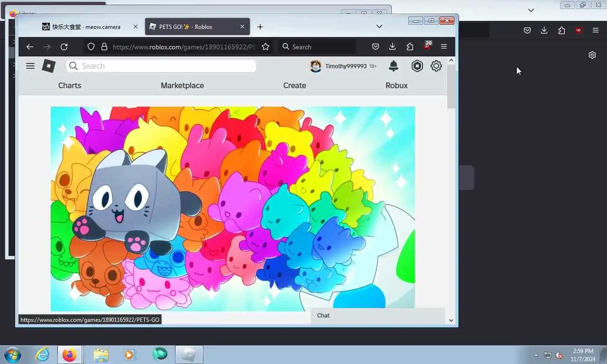The width and height of the screenshot is (607, 364).
Task: Launch Internet Explorer from taskbar
Action: 42,355
